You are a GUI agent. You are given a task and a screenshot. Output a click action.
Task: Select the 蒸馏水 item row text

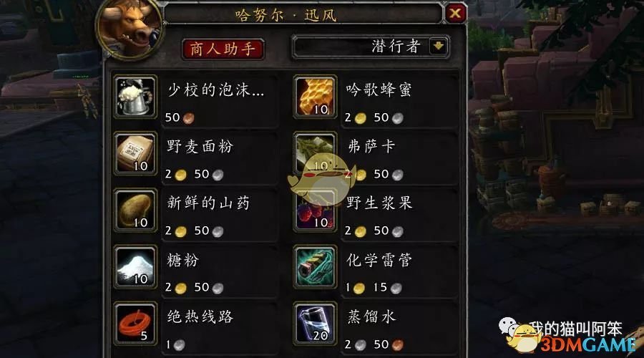click(371, 316)
